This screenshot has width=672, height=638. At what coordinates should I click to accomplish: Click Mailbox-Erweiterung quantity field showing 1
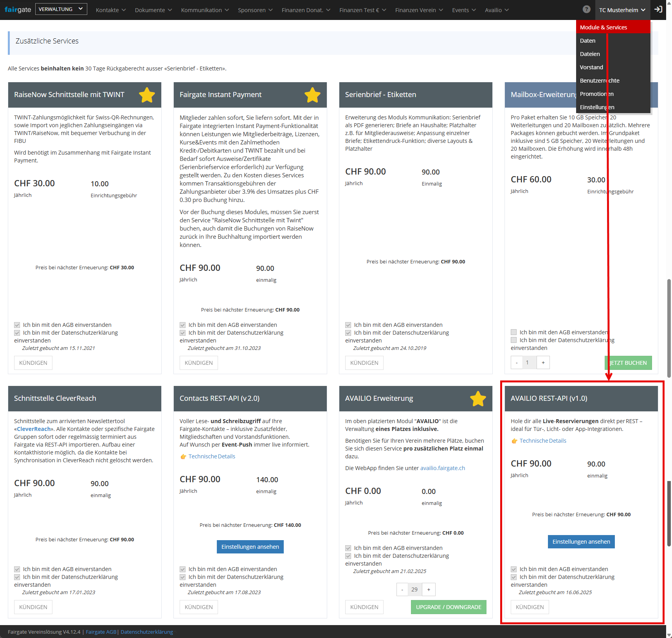(x=530, y=362)
